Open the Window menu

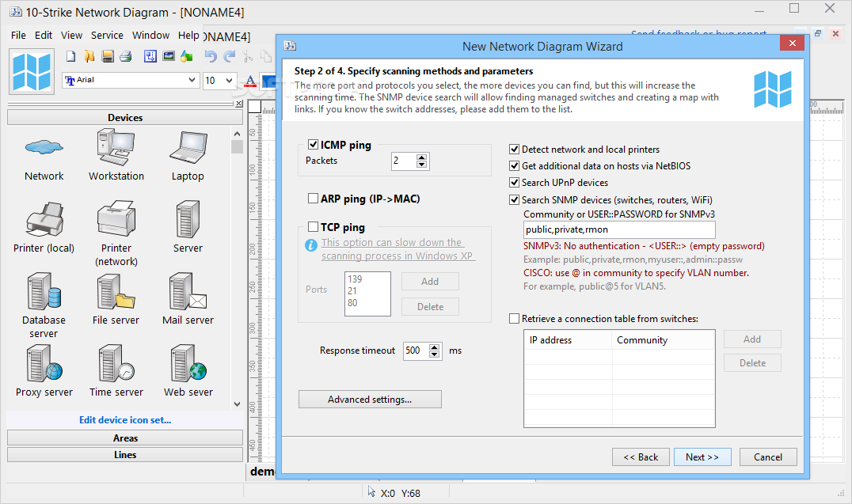pyautogui.click(x=150, y=36)
